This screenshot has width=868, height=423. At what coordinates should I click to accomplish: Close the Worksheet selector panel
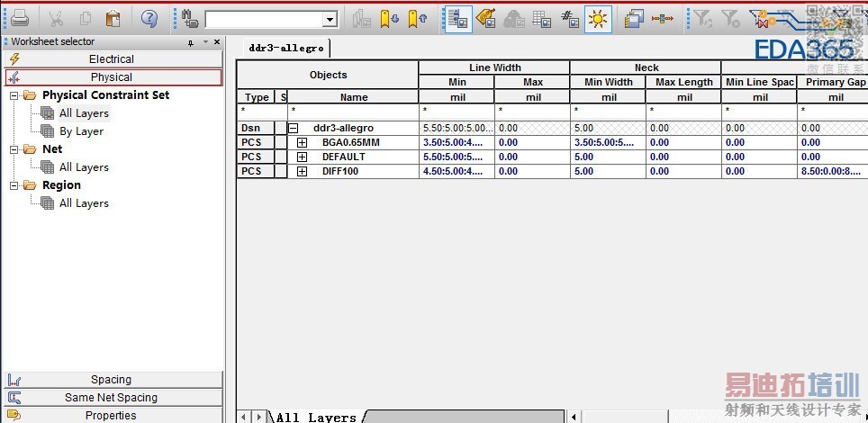tap(217, 42)
